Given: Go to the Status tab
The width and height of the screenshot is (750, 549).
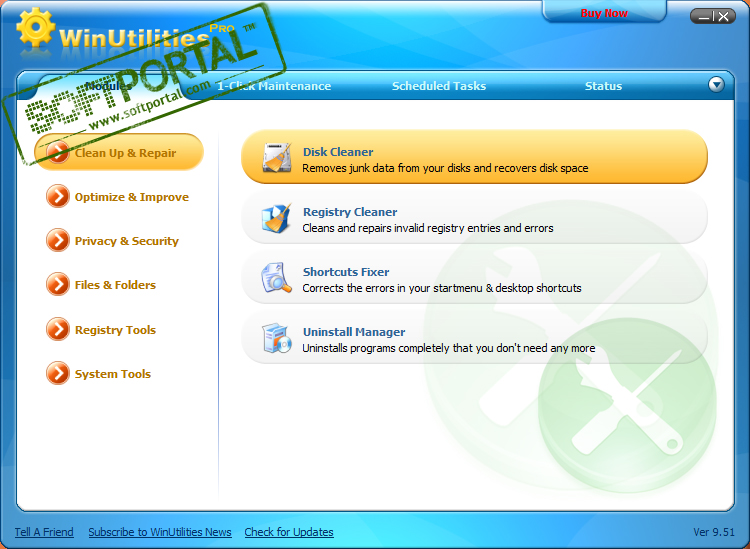Looking at the screenshot, I should [603, 86].
